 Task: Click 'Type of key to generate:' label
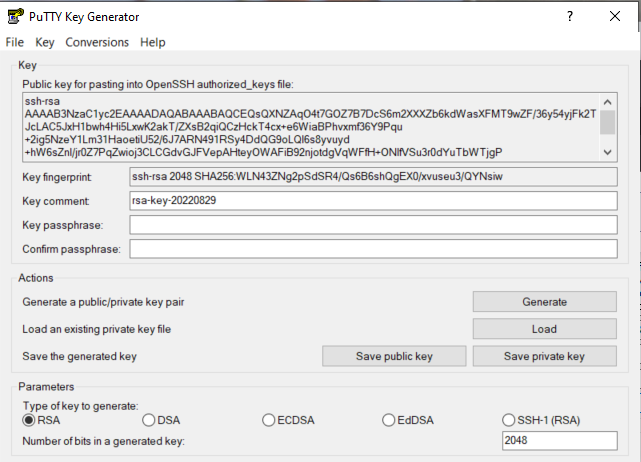click(x=81, y=406)
